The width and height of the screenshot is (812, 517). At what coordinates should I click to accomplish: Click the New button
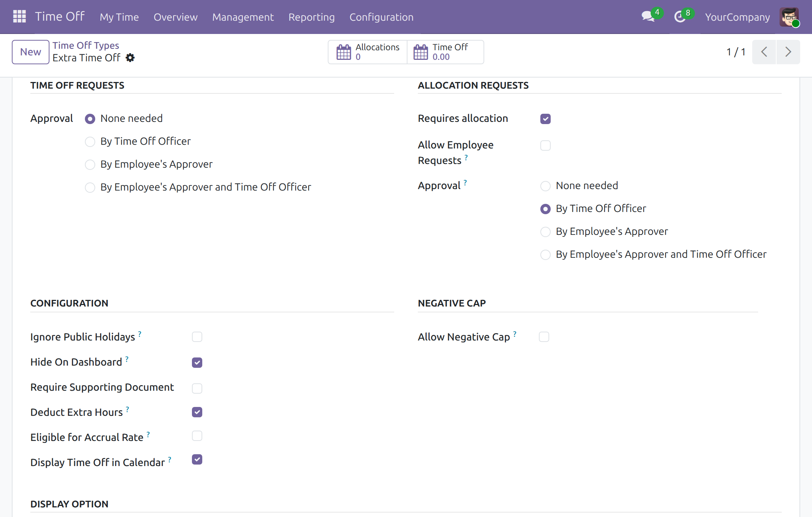[31, 52]
